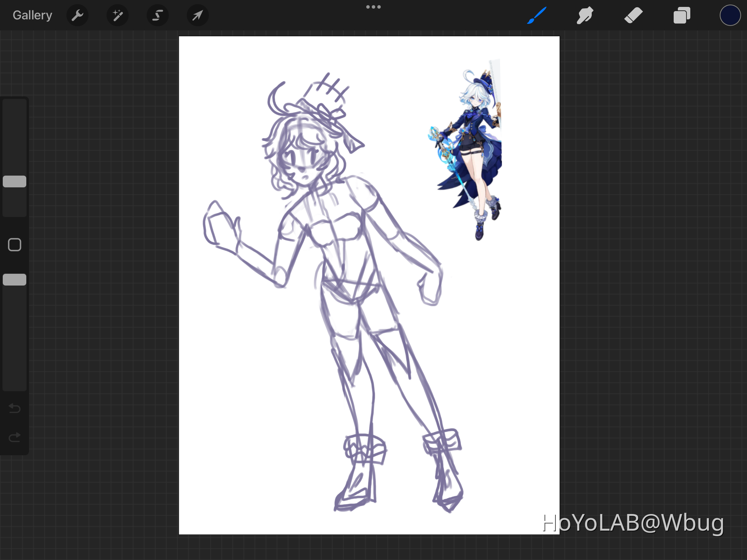
Task: Open the color panel via the color swatch
Action: [730, 15]
